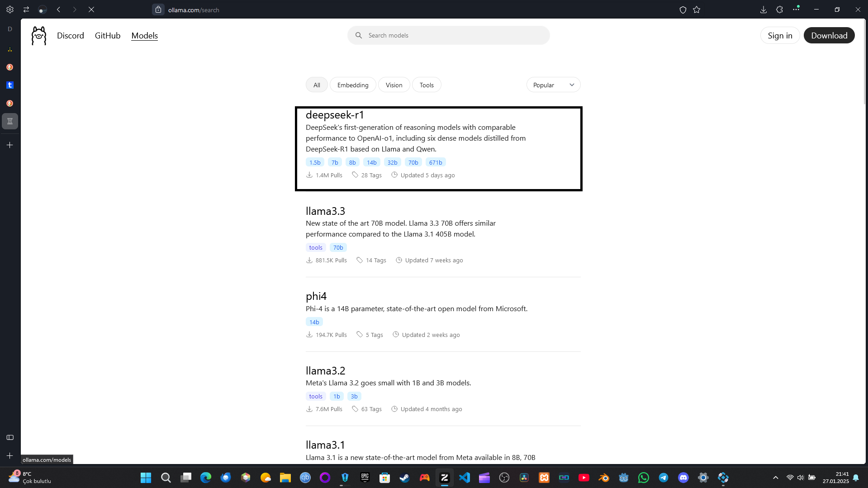The width and height of the screenshot is (868, 488).
Task: Open the llama3.3 model page
Action: tap(325, 211)
